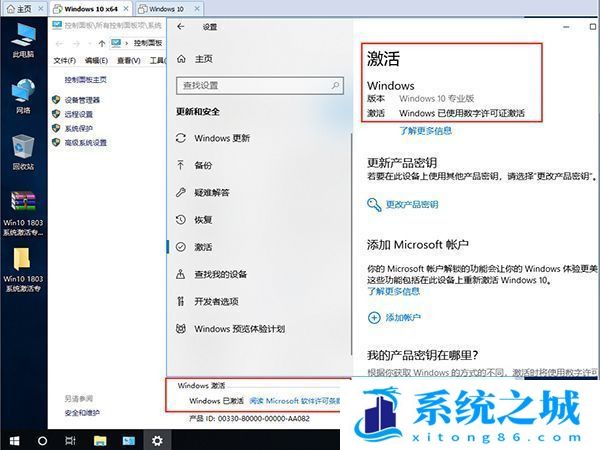This screenshot has width=600, height=450.
Task: Open the Win10 1803 WinRAR archive icon
Action: click(23, 213)
